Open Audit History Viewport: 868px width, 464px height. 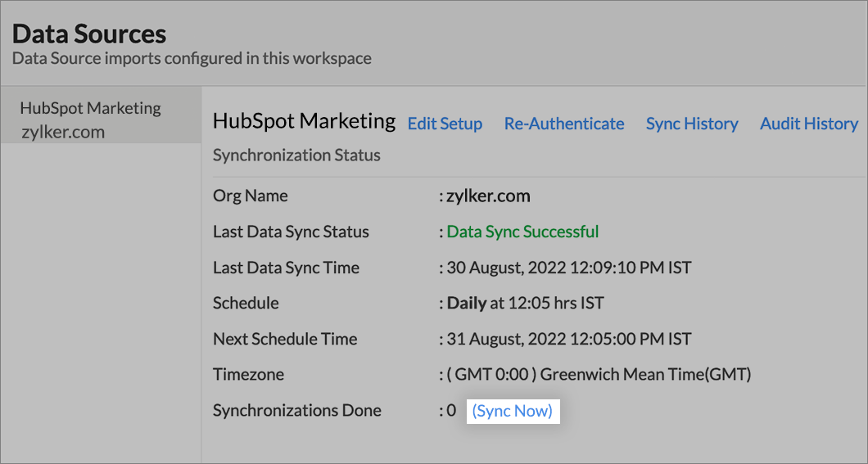tap(809, 124)
